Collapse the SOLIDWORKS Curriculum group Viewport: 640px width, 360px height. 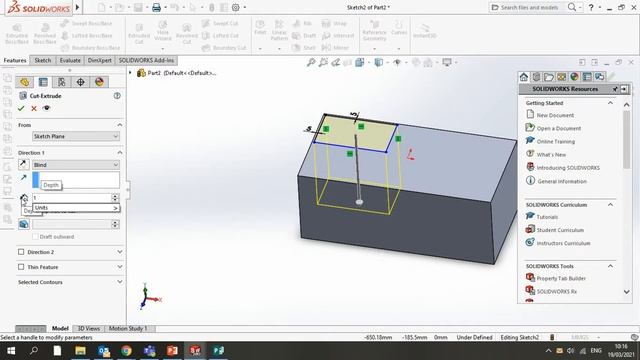[610, 204]
